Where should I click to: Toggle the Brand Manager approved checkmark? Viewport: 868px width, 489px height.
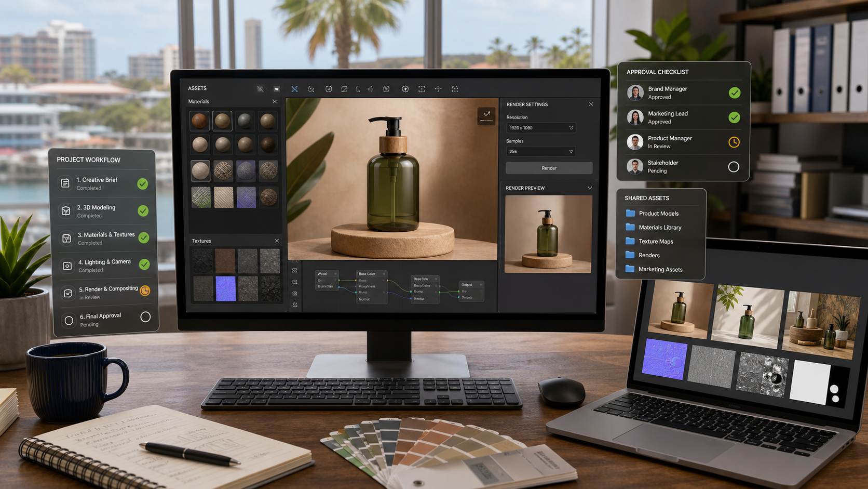(x=735, y=92)
